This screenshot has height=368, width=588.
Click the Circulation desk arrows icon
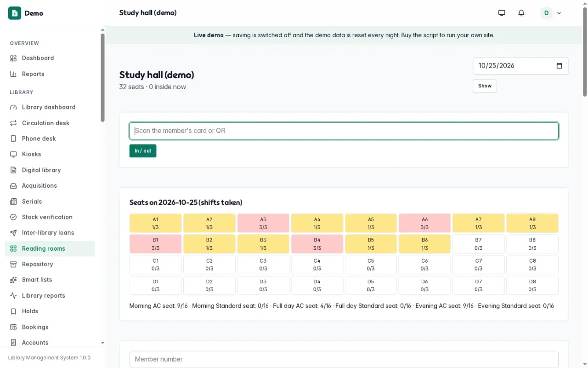pyautogui.click(x=13, y=123)
